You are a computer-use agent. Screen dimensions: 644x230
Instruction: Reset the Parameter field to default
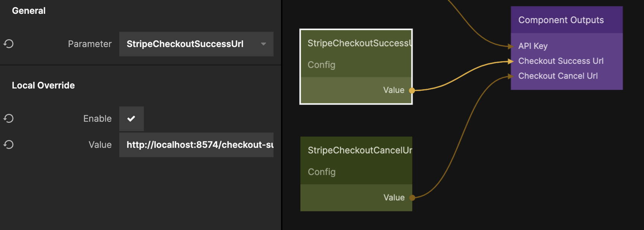click(x=9, y=44)
